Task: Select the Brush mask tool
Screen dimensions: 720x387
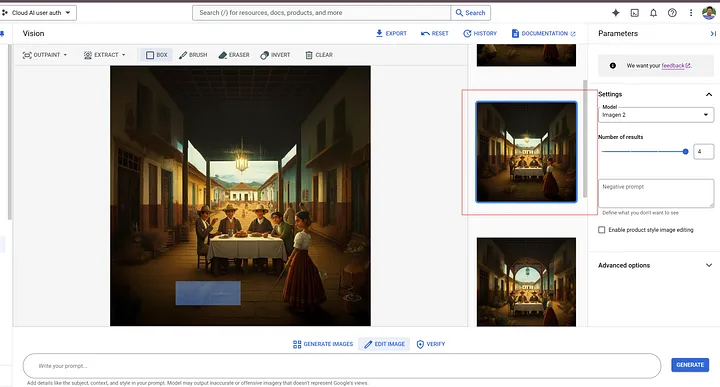Action: (193, 55)
